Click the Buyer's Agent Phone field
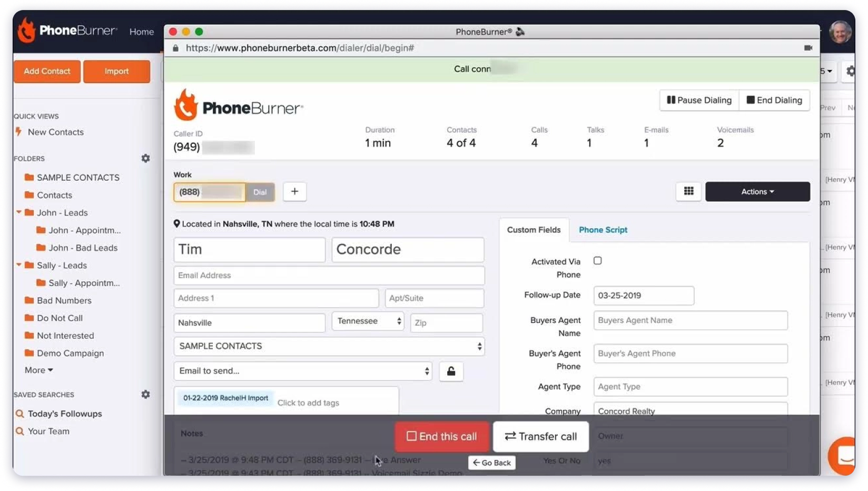This screenshot has width=868, height=491. (691, 353)
